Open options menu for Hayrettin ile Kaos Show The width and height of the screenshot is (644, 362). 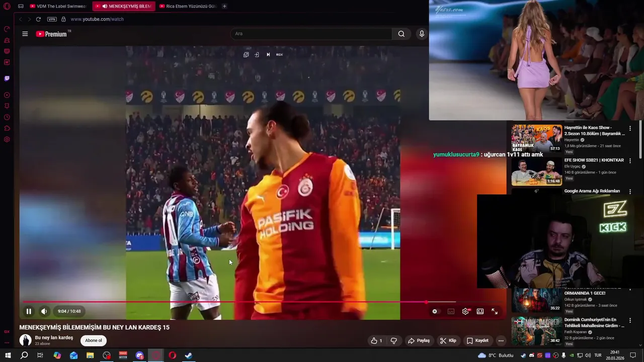[630, 129]
